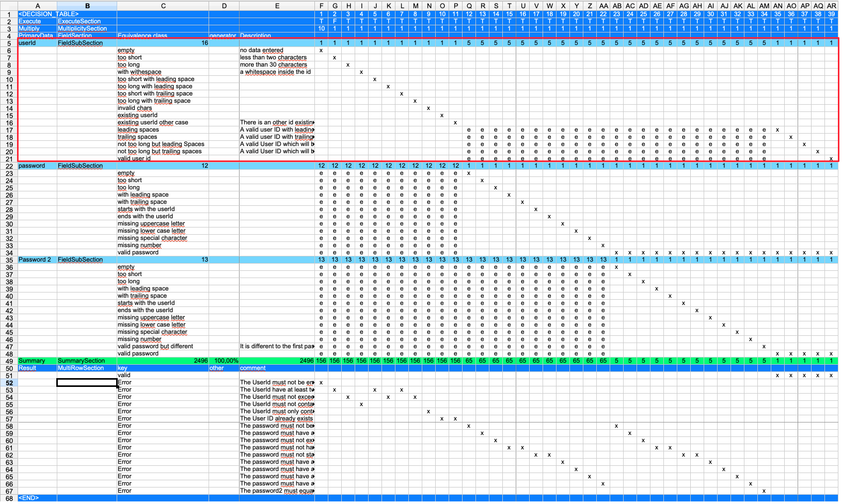This screenshot has width=842, height=504.
Task: Click the MultiplicitySection cell
Action: (x=87, y=28)
